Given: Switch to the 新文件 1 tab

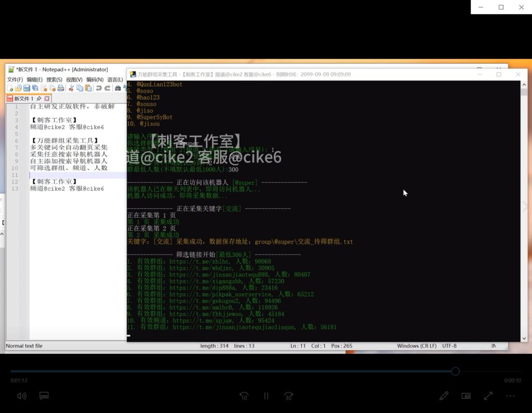Looking at the screenshot, I should coord(23,98).
